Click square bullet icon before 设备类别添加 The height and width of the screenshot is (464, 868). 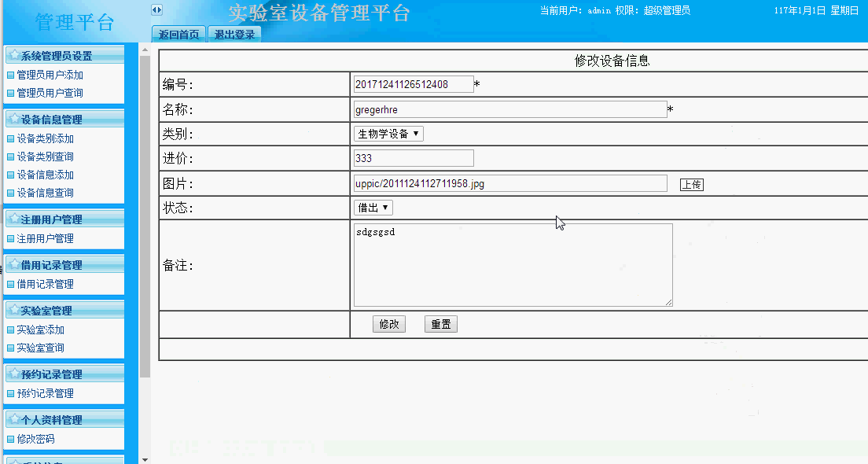[x=10, y=138]
